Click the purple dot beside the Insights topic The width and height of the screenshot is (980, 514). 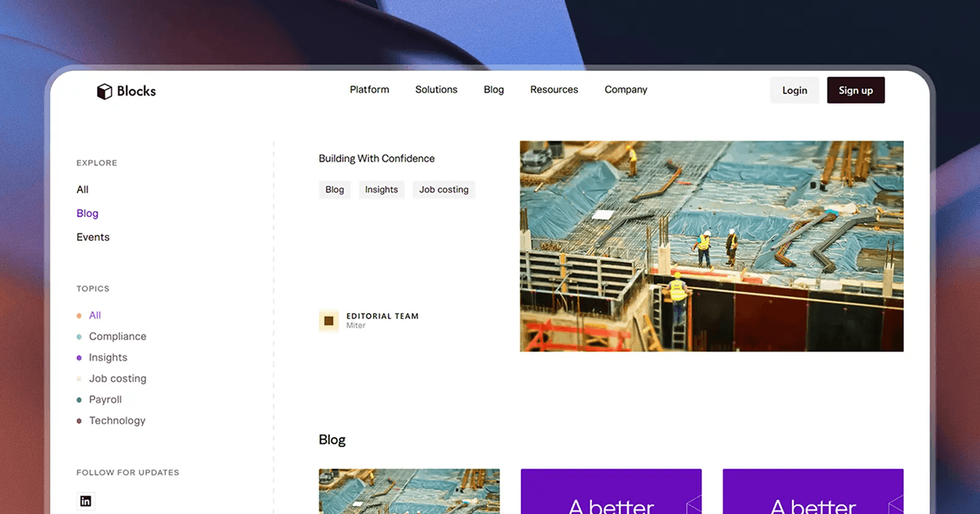[x=78, y=357]
